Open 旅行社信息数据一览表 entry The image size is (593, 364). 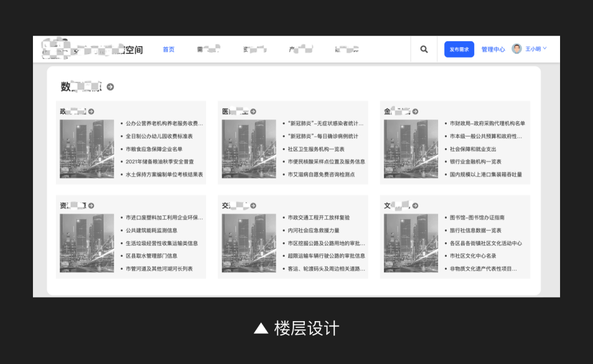(475, 231)
